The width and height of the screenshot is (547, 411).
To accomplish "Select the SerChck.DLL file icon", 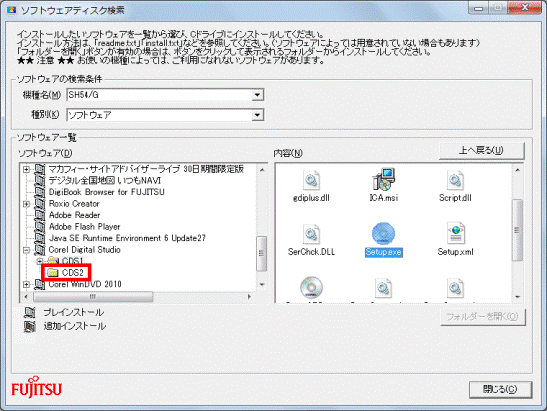I will pos(311,234).
